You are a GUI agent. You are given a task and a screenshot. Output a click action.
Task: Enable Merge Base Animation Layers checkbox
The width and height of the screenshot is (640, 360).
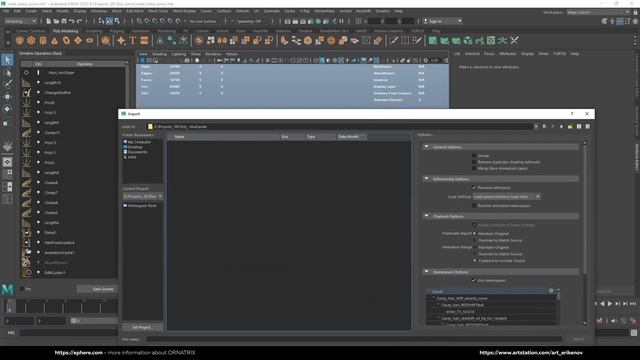474,168
